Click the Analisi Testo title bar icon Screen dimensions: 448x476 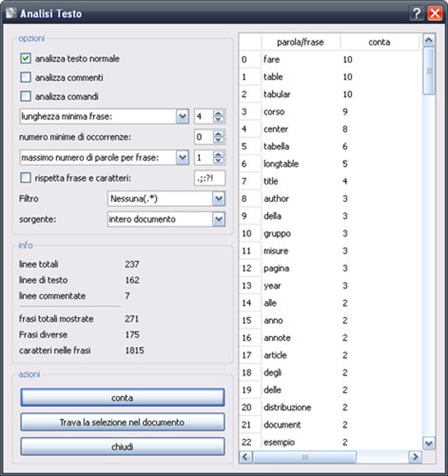pos(11,13)
